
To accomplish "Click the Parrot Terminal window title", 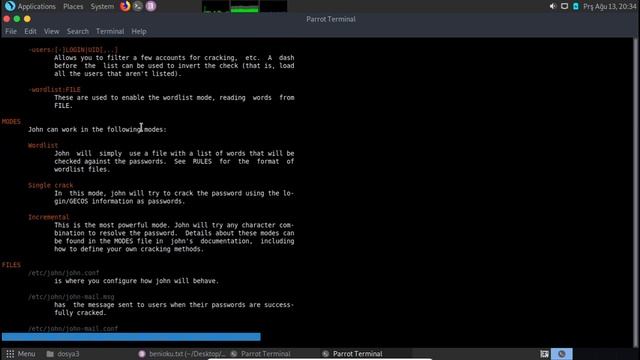I will coord(331,19).
